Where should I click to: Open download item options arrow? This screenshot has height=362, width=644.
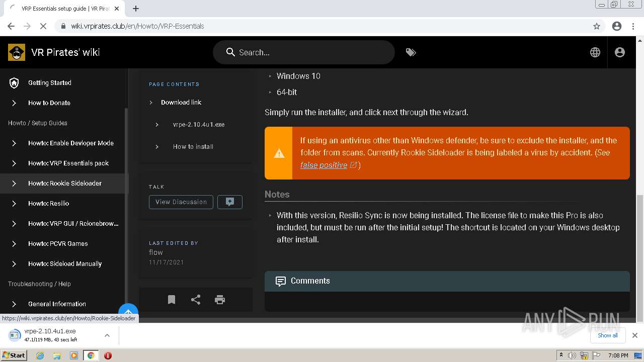click(107, 335)
